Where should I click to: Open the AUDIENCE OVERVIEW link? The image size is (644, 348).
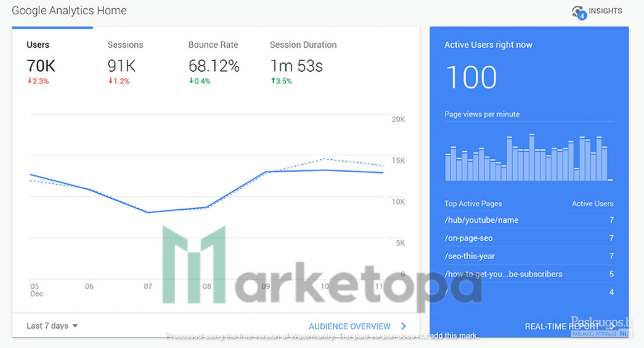point(350,327)
